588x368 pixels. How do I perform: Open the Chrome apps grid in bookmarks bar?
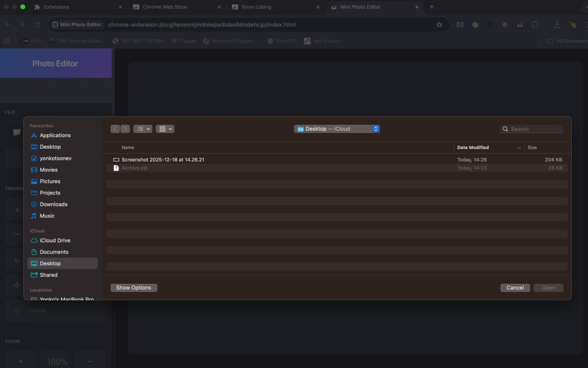[x=6, y=41]
